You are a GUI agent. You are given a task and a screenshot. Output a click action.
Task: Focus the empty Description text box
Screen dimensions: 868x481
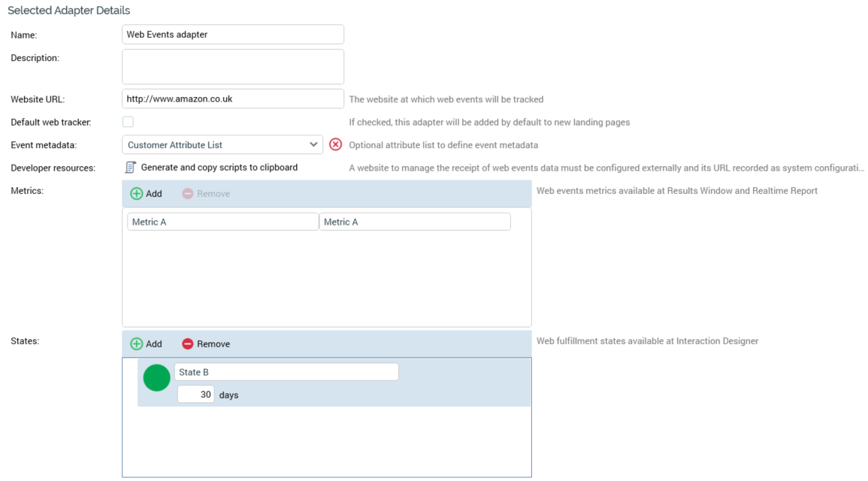click(233, 67)
